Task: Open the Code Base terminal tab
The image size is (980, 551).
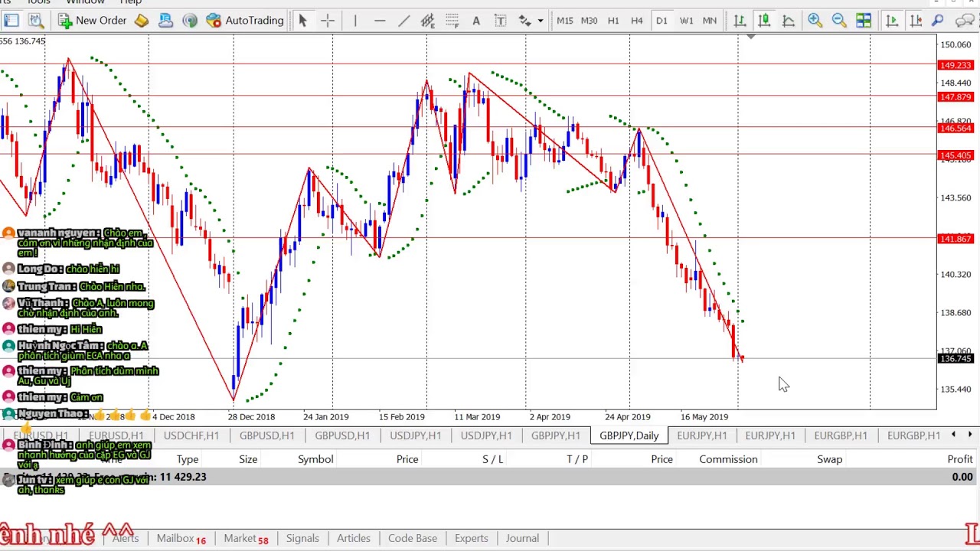Action: click(x=413, y=538)
